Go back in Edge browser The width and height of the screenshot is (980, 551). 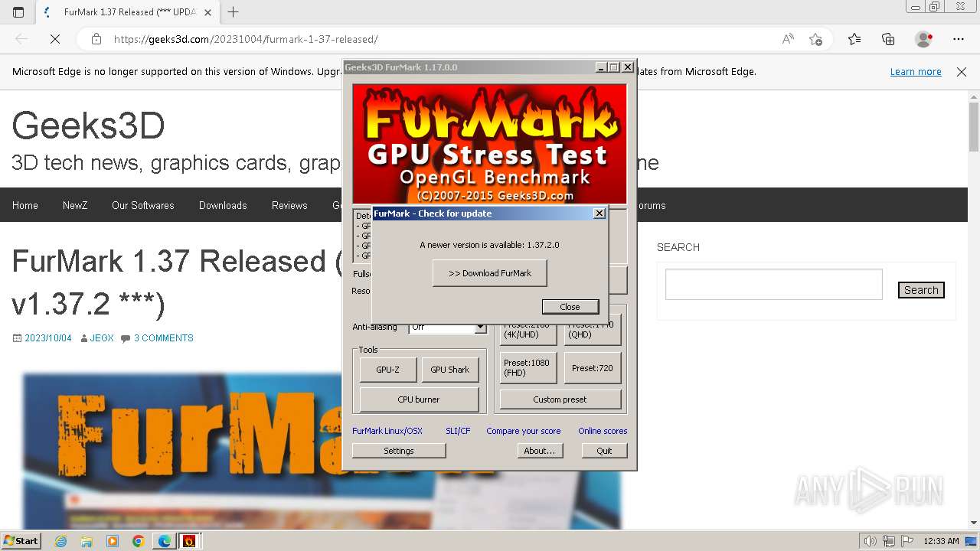tap(21, 39)
